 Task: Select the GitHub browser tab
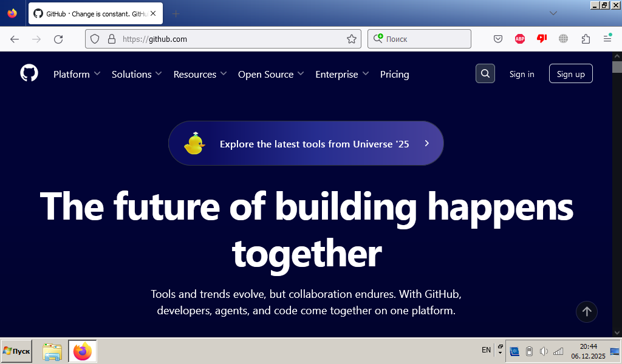(x=91, y=13)
